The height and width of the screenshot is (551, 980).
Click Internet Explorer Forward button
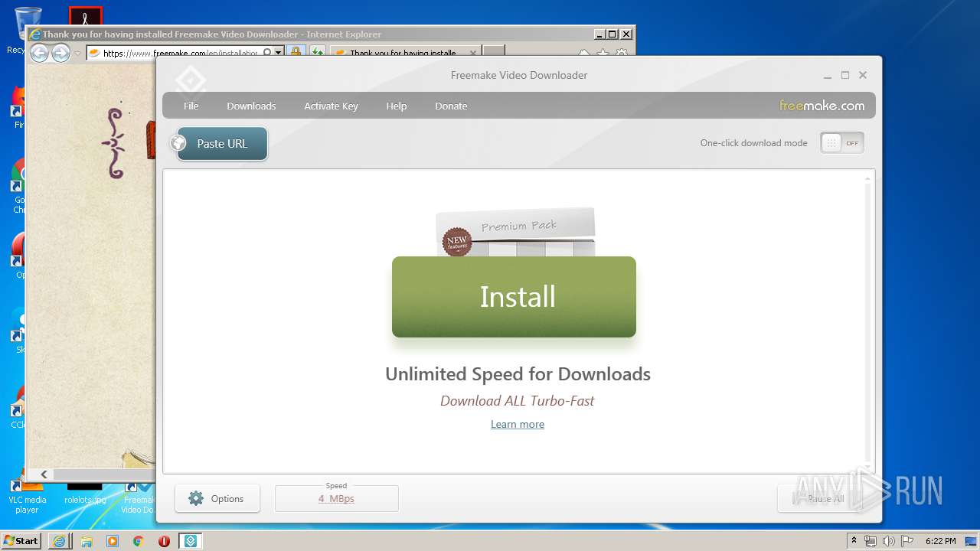click(x=60, y=53)
